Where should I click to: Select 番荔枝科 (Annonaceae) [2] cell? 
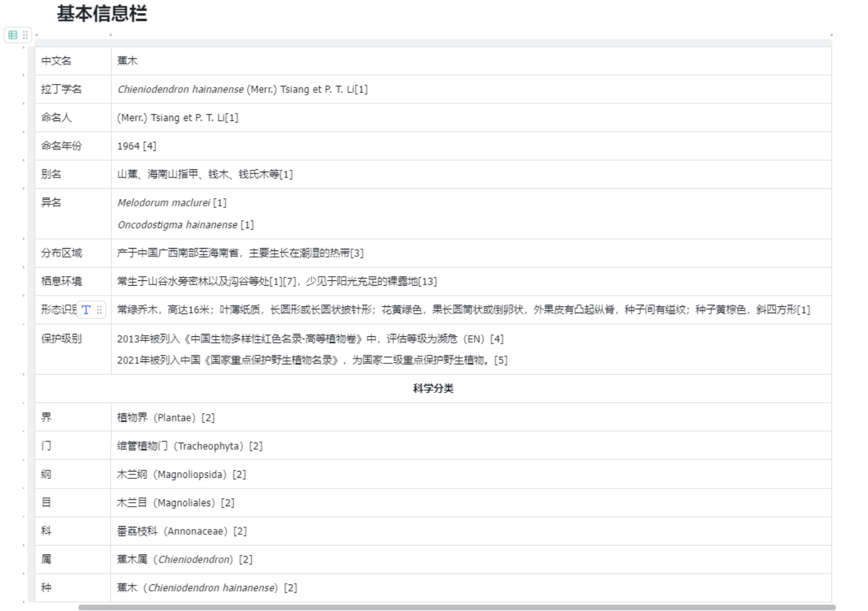(471, 531)
